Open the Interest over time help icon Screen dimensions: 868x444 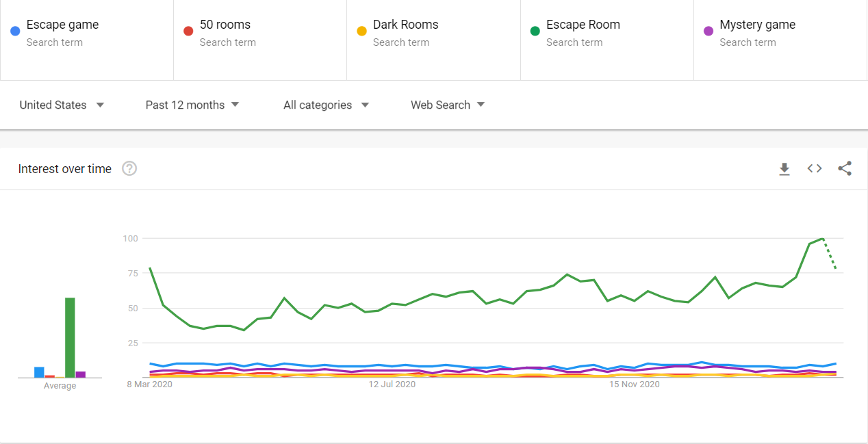pyautogui.click(x=129, y=168)
